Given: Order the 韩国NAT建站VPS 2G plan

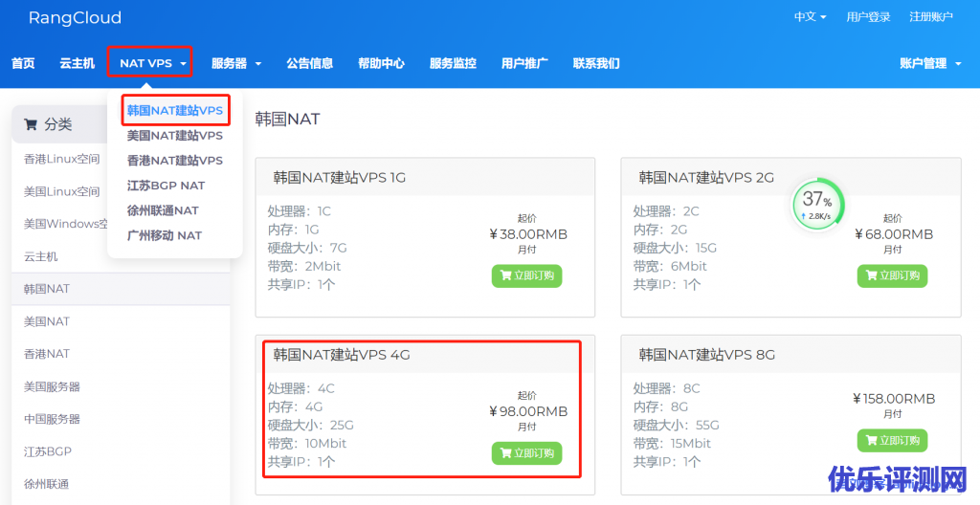Looking at the screenshot, I should coord(892,276).
